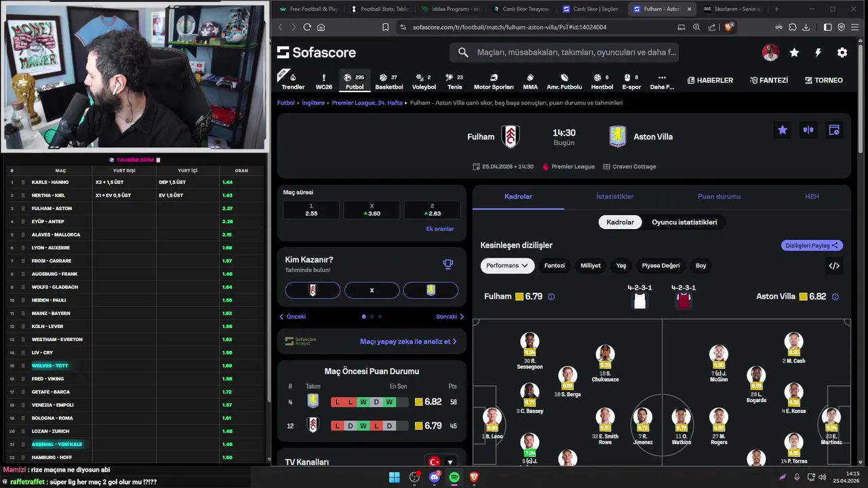Open the Canlı Skor Tarayıcısı browser tab
This screenshot has height=488, width=868.
[x=521, y=9]
